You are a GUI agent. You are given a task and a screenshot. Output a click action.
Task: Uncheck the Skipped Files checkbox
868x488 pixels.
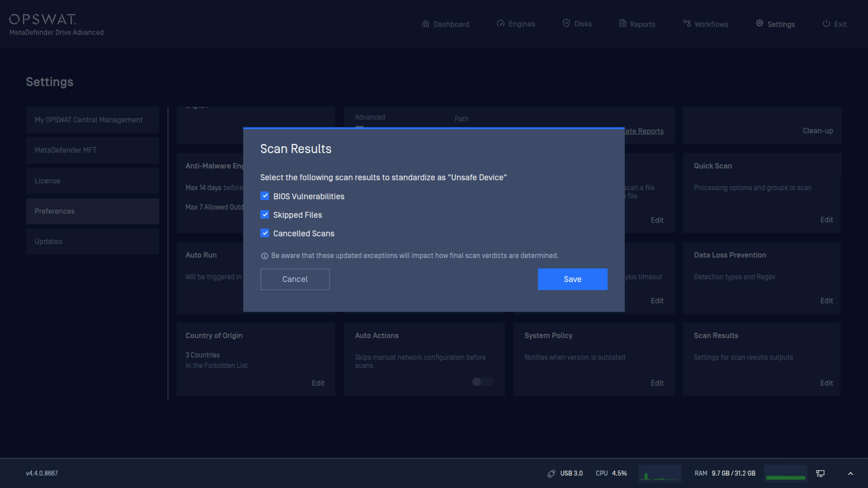click(265, 215)
